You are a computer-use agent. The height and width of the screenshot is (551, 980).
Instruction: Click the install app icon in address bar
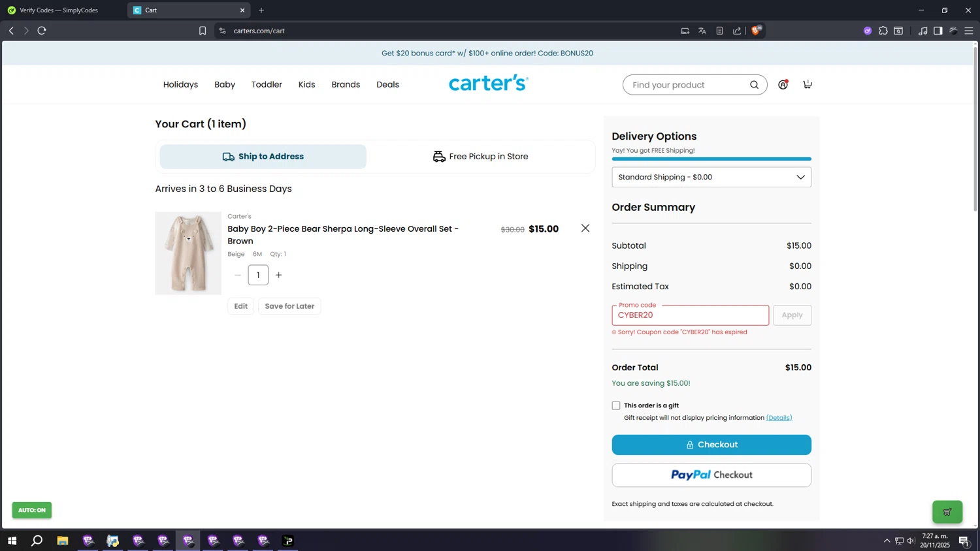[x=685, y=31]
